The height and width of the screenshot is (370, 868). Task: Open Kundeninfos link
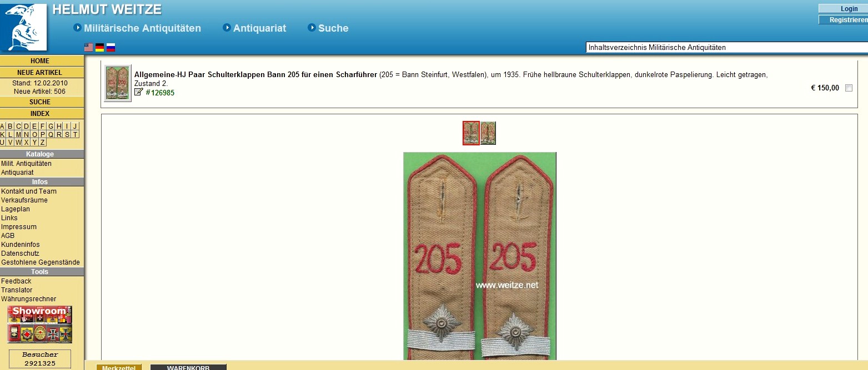point(21,245)
